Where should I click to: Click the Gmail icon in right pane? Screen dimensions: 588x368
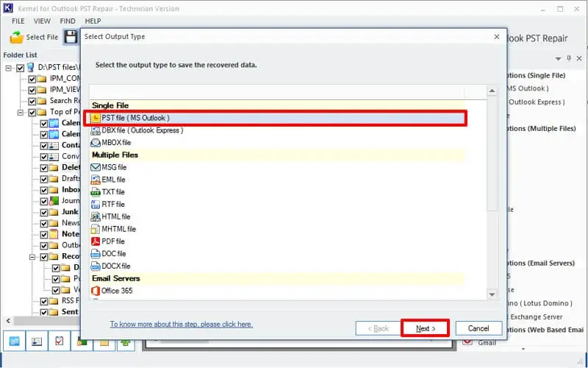pyautogui.click(x=467, y=342)
